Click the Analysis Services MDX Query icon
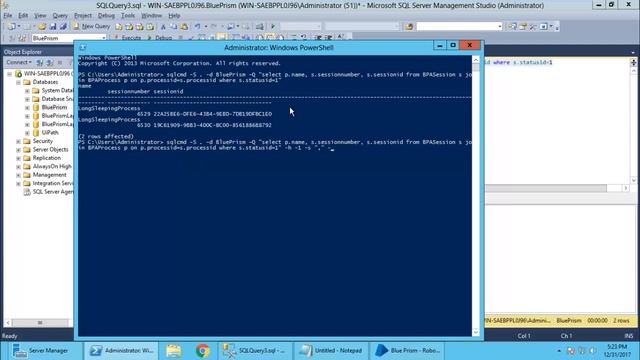Screen dimensions: 640x360 coord(129,27)
